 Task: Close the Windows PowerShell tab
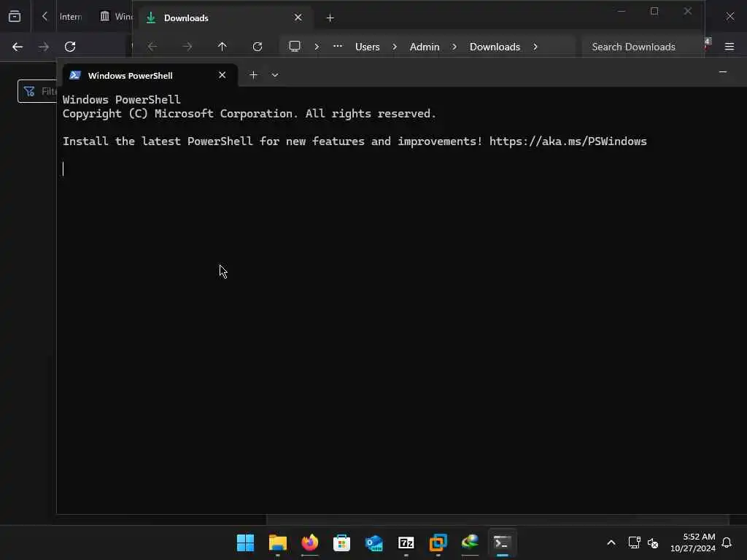click(x=222, y=75)
